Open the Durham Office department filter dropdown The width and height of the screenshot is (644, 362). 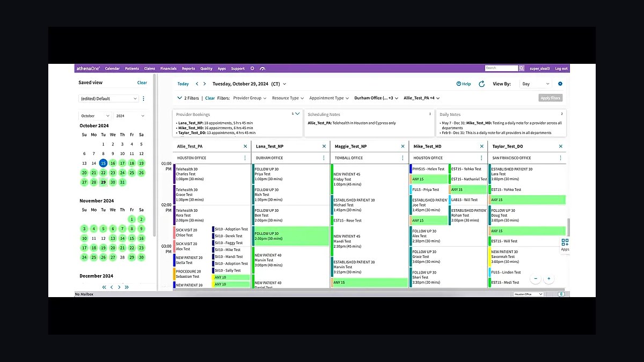[376, 98]
